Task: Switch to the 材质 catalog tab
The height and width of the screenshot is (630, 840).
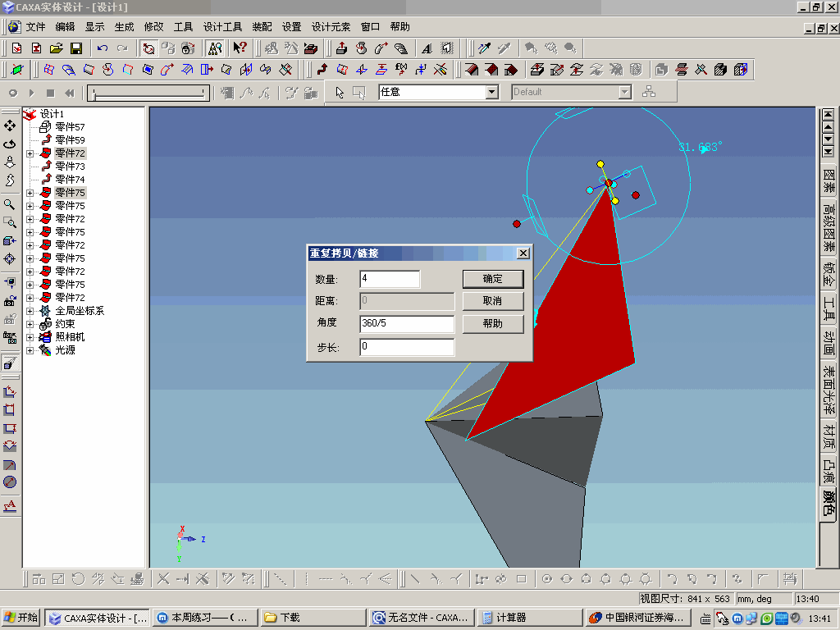Action: point(829,436)
